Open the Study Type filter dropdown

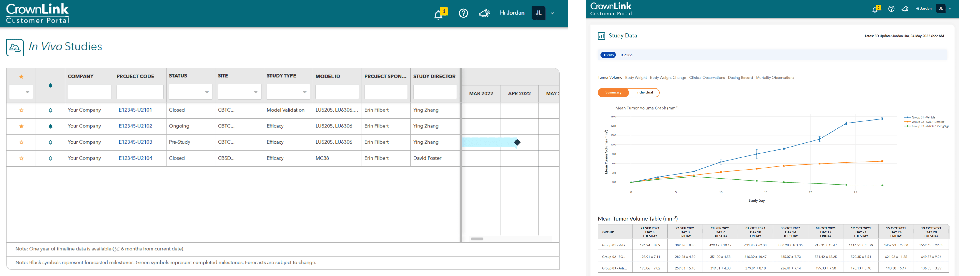click(304, 92)
